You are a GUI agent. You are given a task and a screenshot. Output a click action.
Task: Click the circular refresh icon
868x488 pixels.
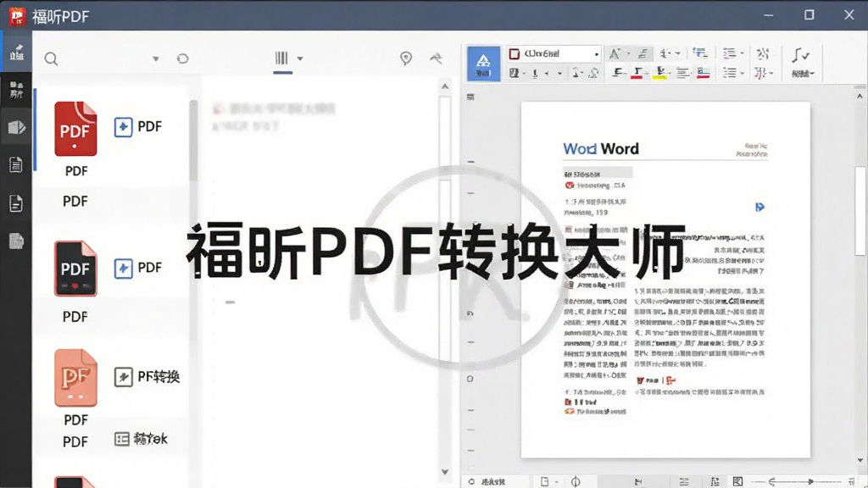click(183, 58)
